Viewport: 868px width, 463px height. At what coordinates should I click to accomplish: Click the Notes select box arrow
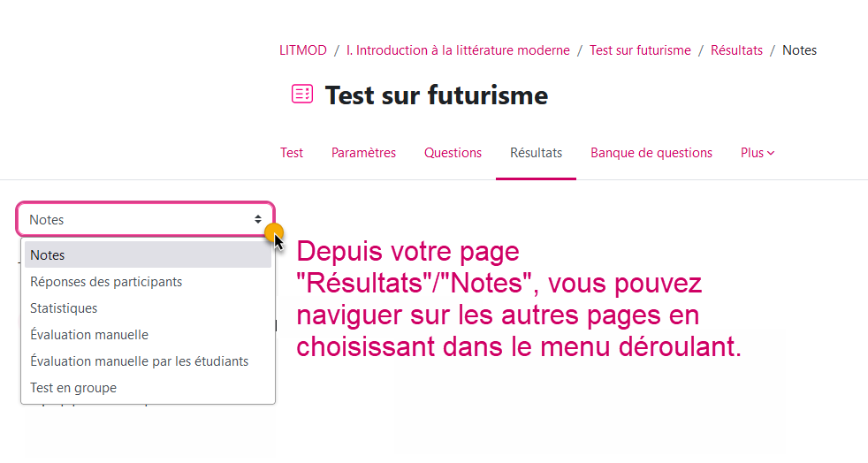pos(258,219)
